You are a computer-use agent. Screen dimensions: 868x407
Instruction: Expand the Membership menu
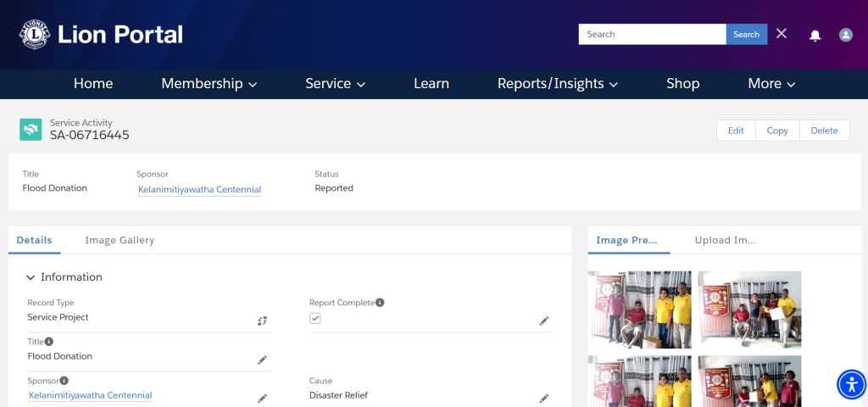[x=209, y=84]
